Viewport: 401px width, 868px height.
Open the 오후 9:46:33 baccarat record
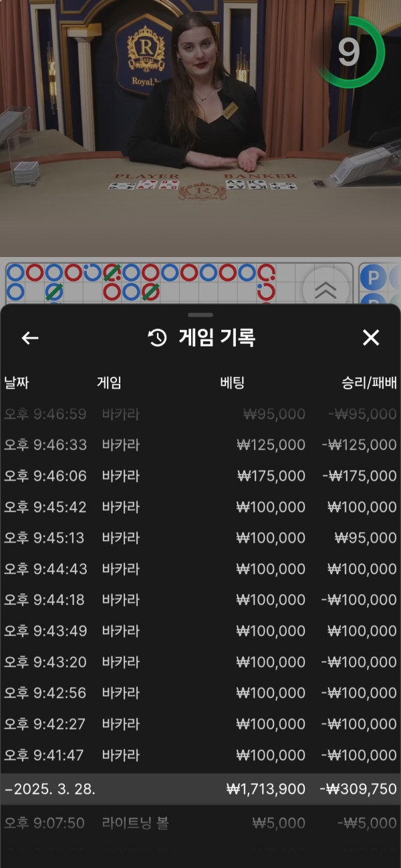(200, 445)
